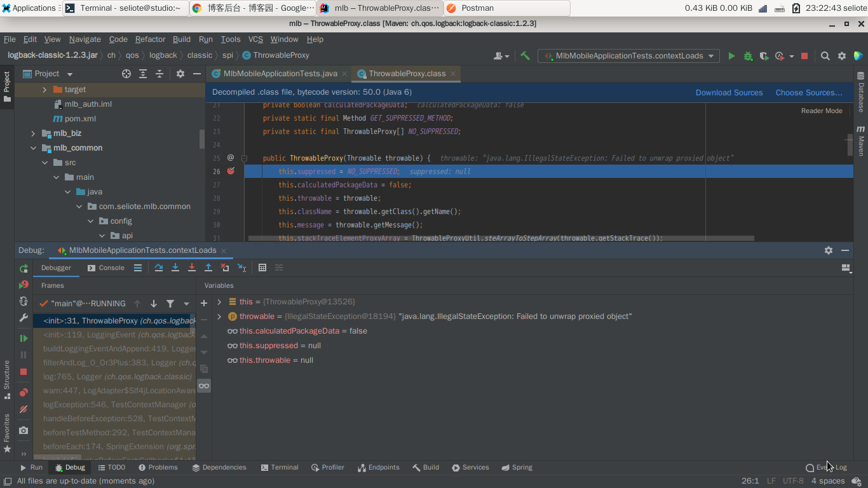Select LoggingEvent <init>:119 frame

(114, 335)
